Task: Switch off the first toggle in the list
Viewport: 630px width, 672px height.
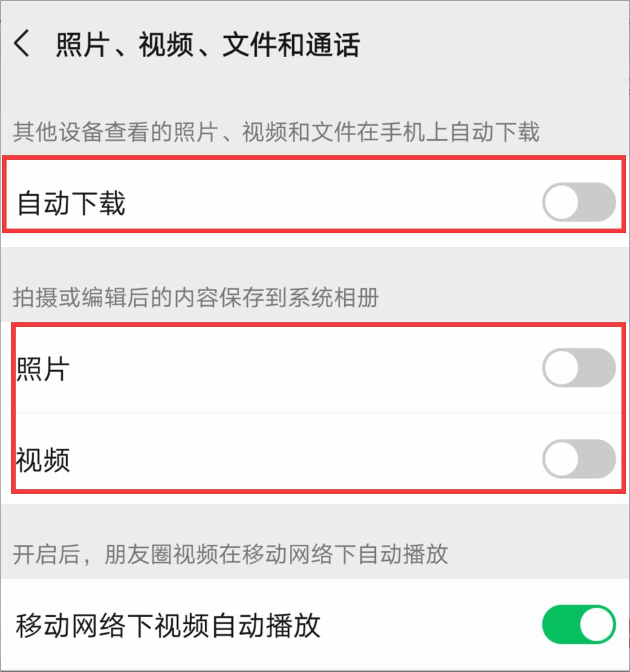Action: 579,203
